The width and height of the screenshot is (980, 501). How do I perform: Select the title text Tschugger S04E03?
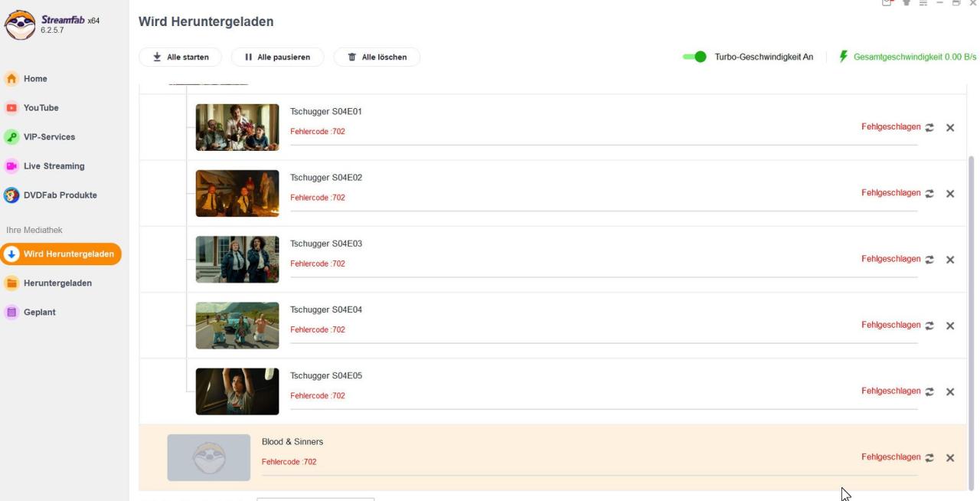326,244
